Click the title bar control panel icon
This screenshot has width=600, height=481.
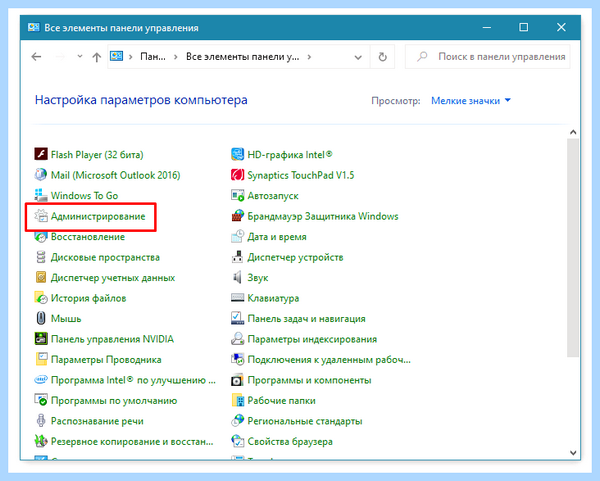click(x=33, y=28)
